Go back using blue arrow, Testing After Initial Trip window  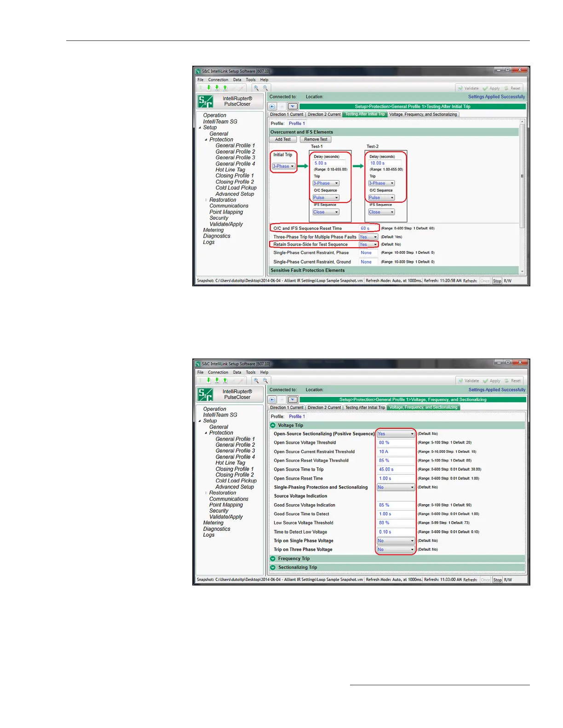pos(272,106)
